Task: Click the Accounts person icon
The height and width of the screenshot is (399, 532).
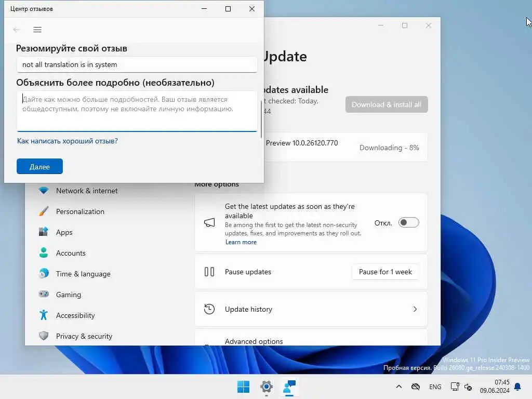Action: click(44, 253)
